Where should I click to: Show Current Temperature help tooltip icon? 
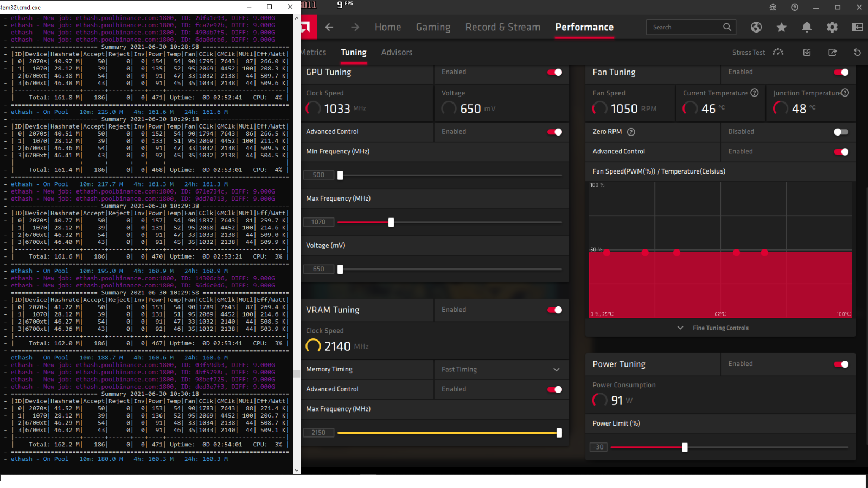(x=754, y=93)
